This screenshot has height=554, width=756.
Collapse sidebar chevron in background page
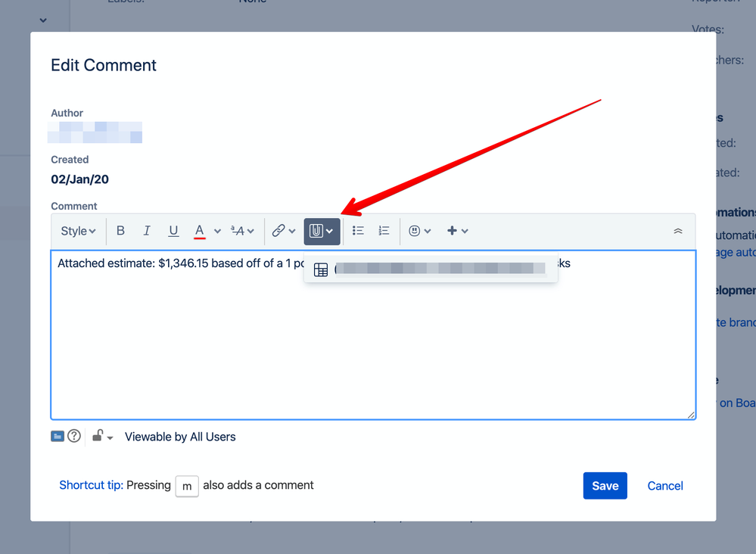(43, 20)
